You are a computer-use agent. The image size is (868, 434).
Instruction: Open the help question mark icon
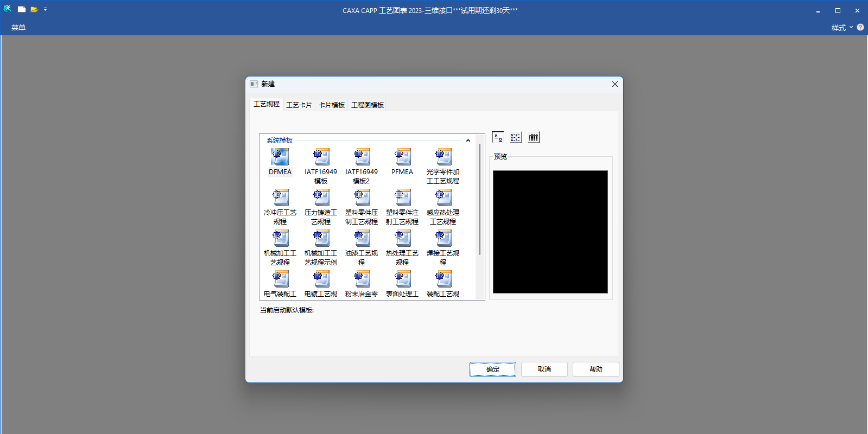click(860, 27)
